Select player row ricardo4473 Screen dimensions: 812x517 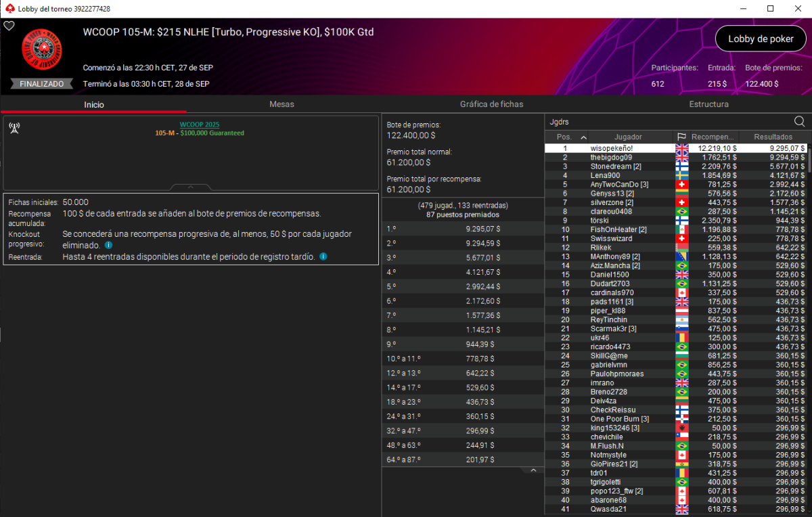click(x=676, y=346)
